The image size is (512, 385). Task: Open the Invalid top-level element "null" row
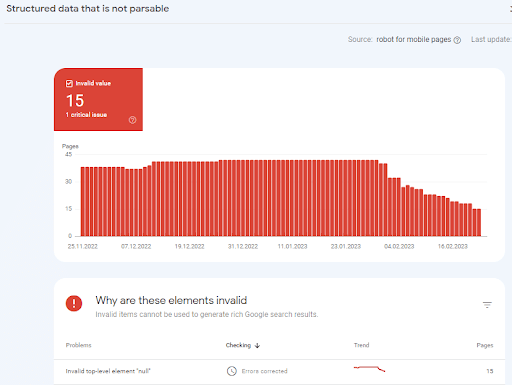[279, 371]
